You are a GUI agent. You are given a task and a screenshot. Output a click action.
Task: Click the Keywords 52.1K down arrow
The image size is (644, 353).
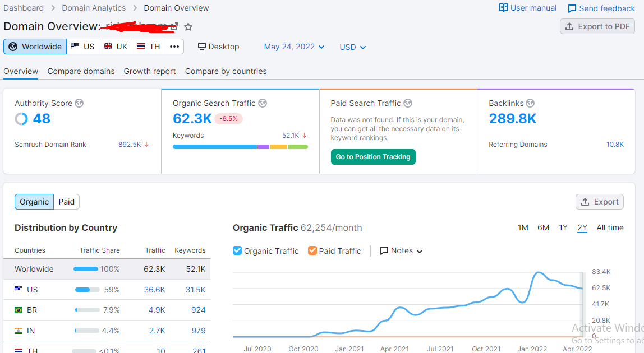tap(305, 136)
